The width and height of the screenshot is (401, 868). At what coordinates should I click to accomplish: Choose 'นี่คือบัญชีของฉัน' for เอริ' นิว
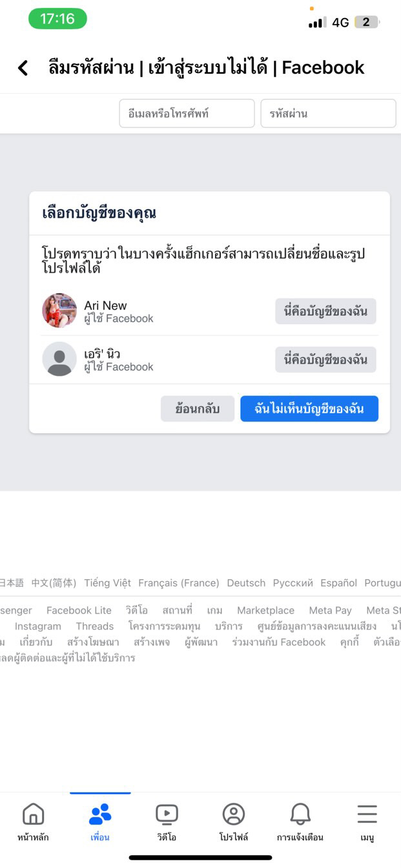(x=325, y=360)
